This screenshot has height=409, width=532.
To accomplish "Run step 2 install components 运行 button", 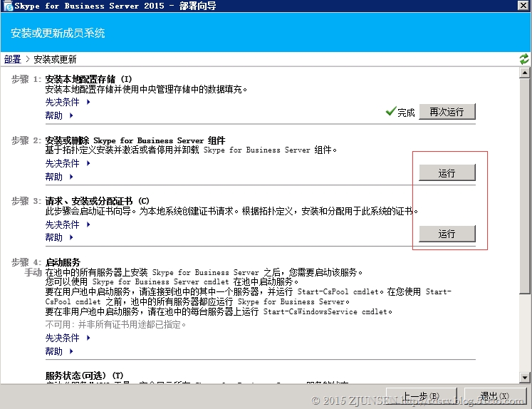I will pos(447,172).
